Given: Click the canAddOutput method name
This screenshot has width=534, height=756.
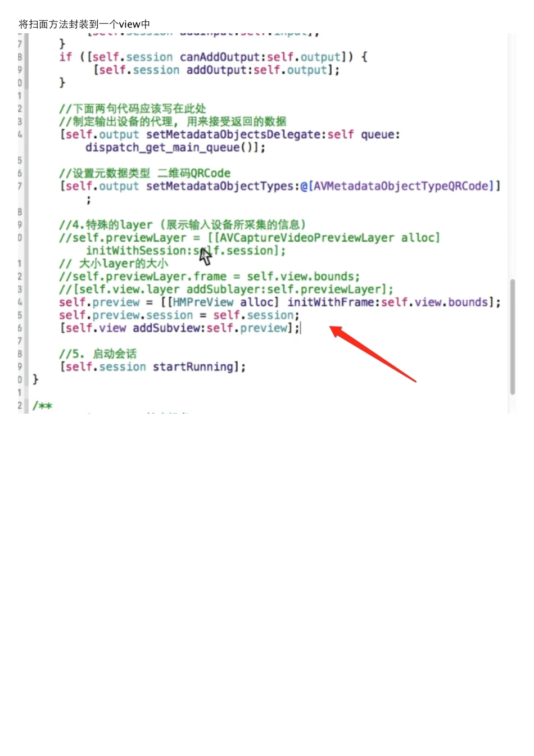Looking at the screenshot, I should 220,57.
